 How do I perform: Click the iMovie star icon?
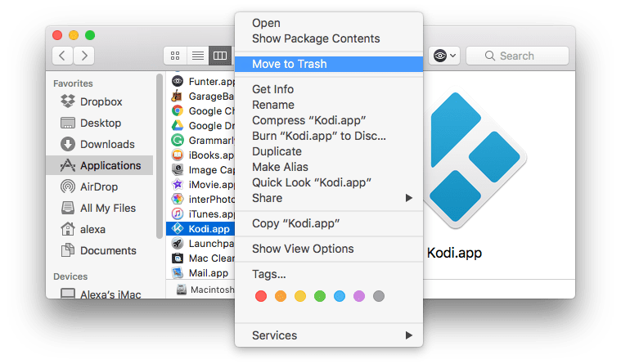178,184
